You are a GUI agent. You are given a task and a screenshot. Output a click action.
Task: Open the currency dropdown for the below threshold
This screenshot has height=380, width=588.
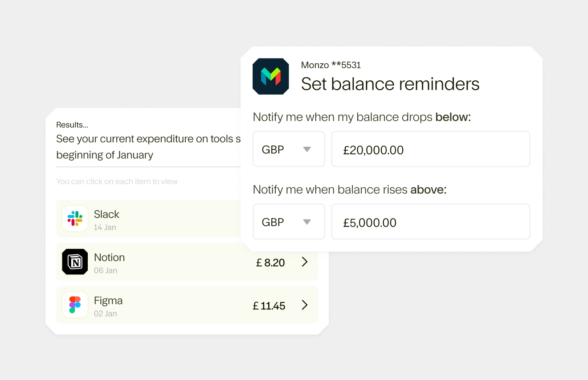click(x=289, y=149)
